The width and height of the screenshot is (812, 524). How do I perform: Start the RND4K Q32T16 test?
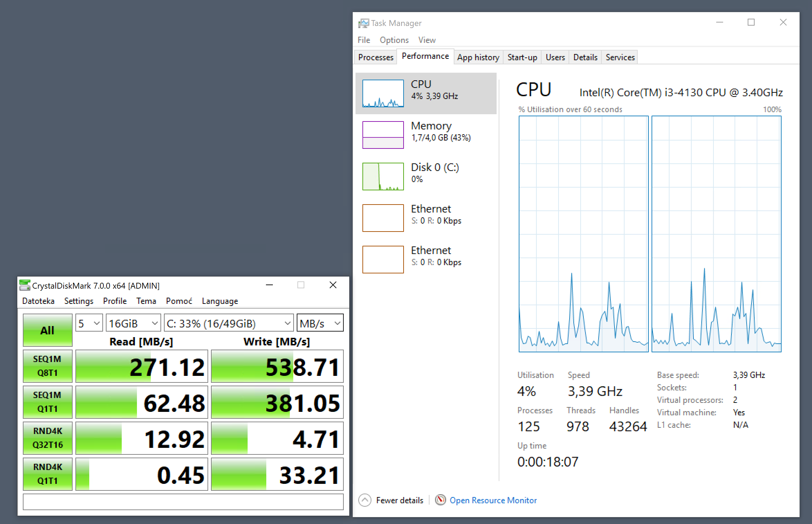tap(47, 438)
